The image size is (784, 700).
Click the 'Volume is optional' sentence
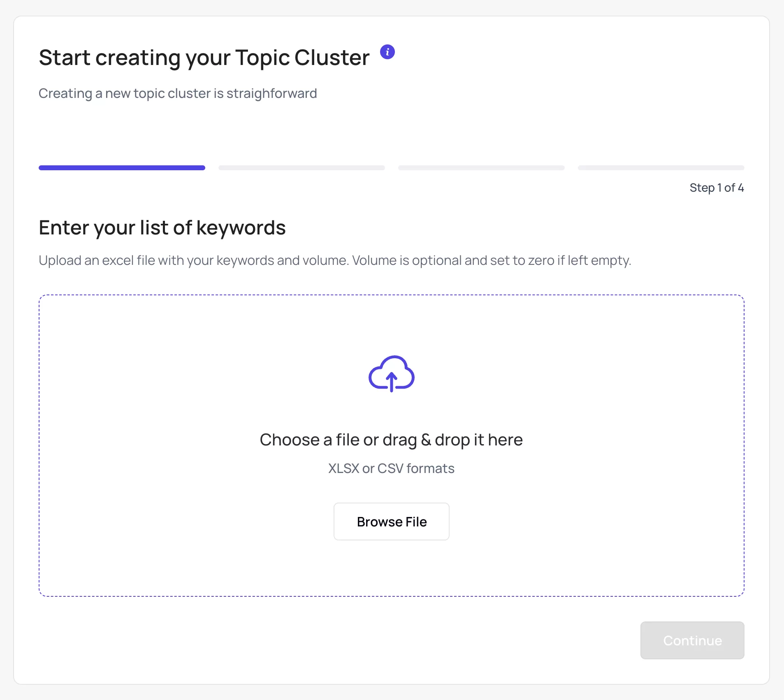pos(492,260)
